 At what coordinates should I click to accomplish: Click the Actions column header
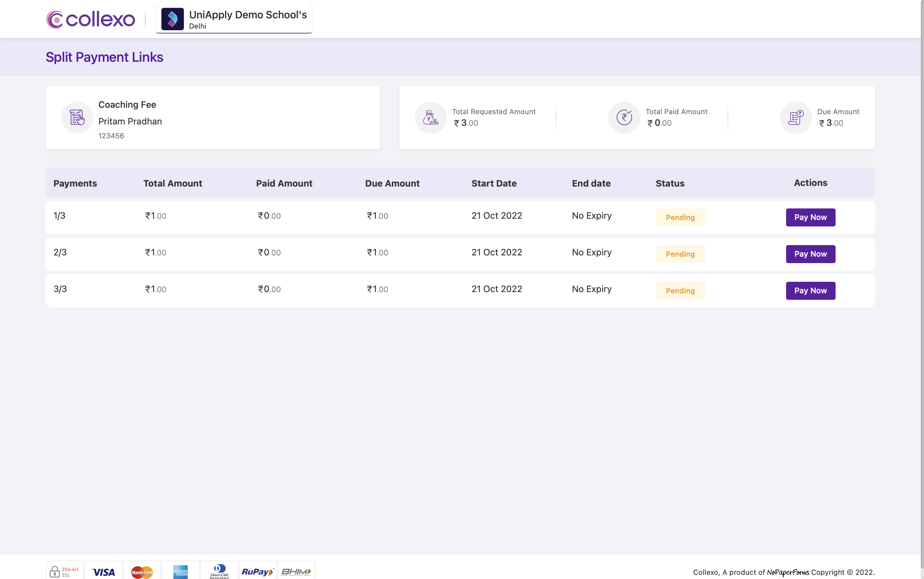click(x=810, y=183)
